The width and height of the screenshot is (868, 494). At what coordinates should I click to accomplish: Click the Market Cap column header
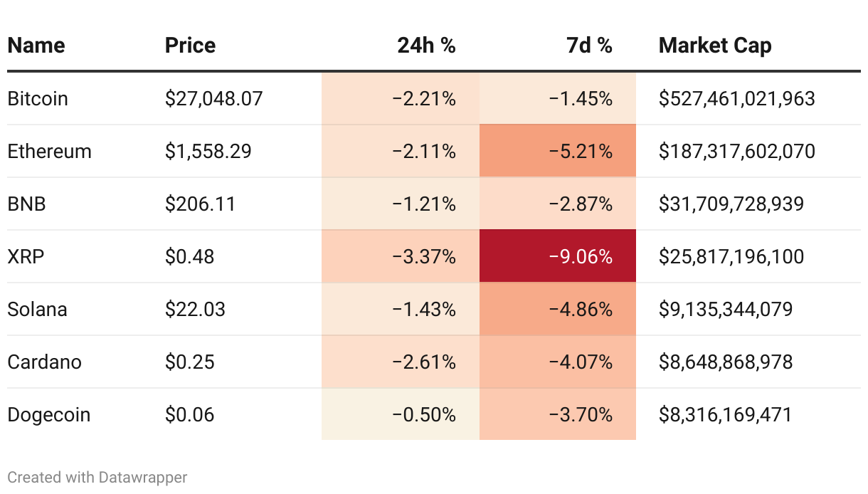(715, 46)
